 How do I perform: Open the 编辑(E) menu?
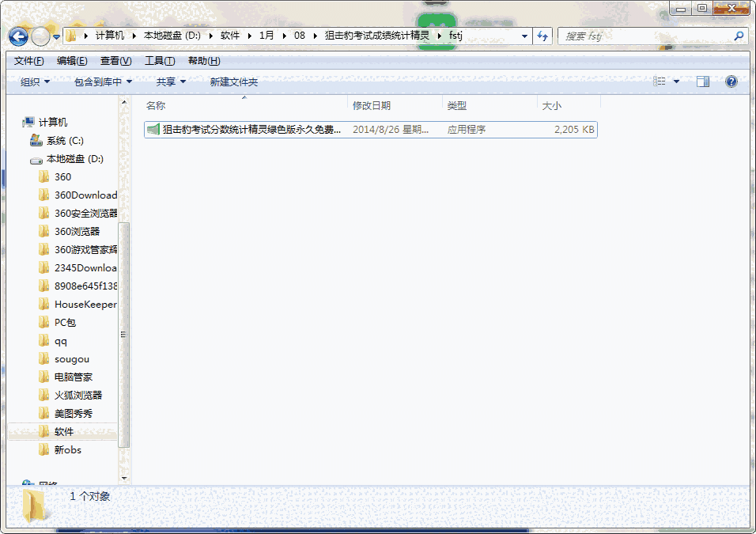(x=72, y=61)
